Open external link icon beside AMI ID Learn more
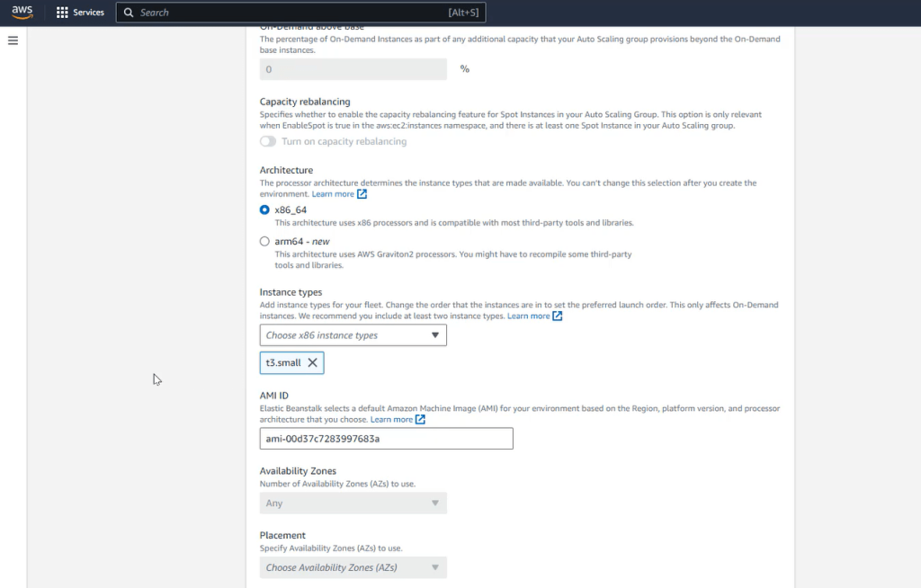 tap(420, 420)
